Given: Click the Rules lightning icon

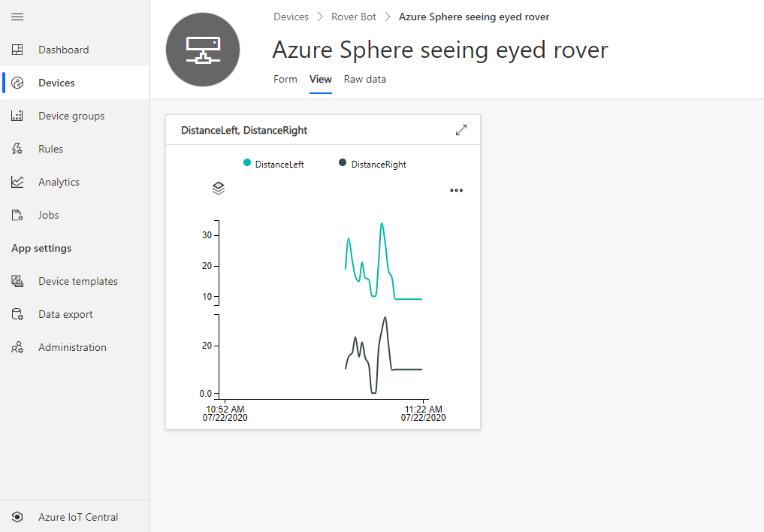Looking at the screenshot, I should 17,149.
